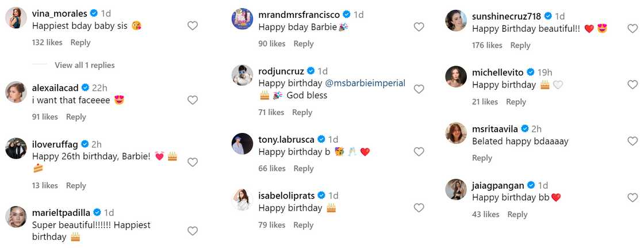This screenshot has width=644, height=248.
Task: Like the comment by iloveruffag
Action: [x=193, y=162]
